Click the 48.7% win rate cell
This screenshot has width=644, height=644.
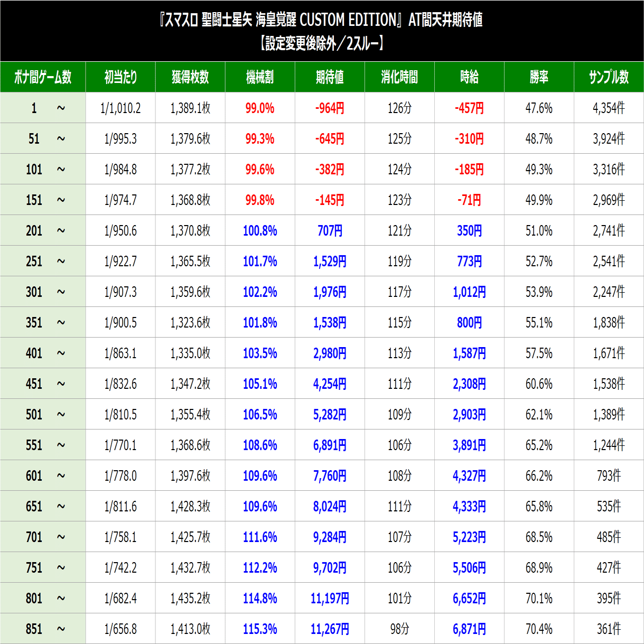pos(539,139)
